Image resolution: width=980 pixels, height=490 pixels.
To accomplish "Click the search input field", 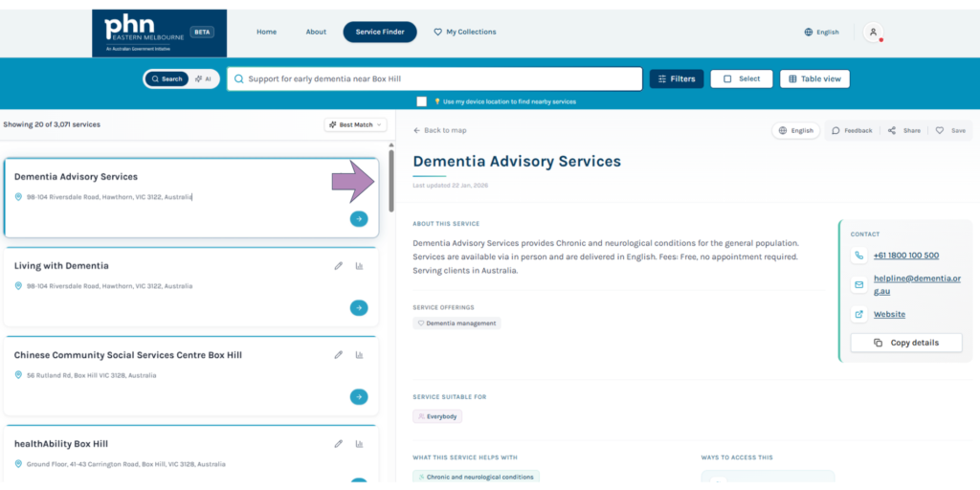I will coord(435,79).
